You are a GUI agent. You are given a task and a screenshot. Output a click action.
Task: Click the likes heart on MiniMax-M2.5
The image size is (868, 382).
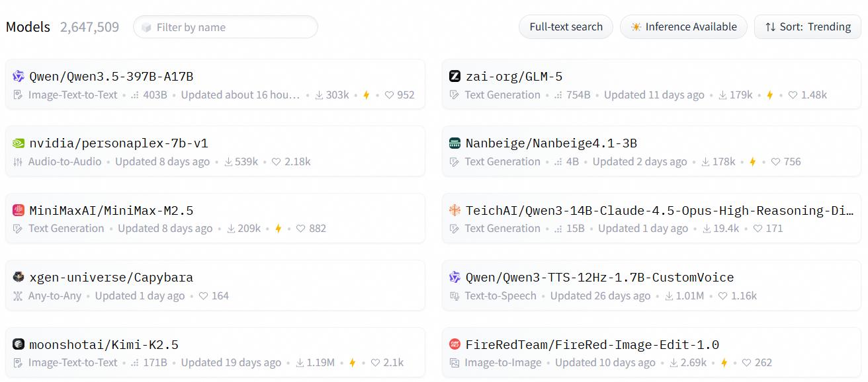coord(300,229)
